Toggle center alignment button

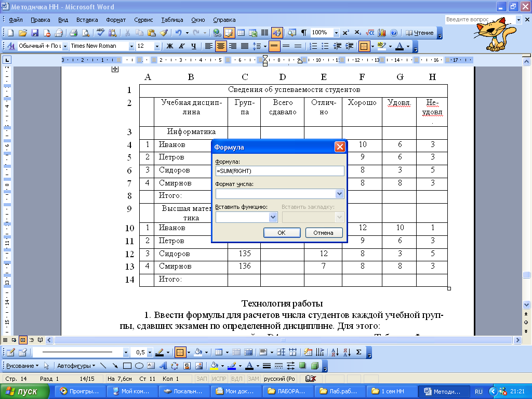click(220, 46)
